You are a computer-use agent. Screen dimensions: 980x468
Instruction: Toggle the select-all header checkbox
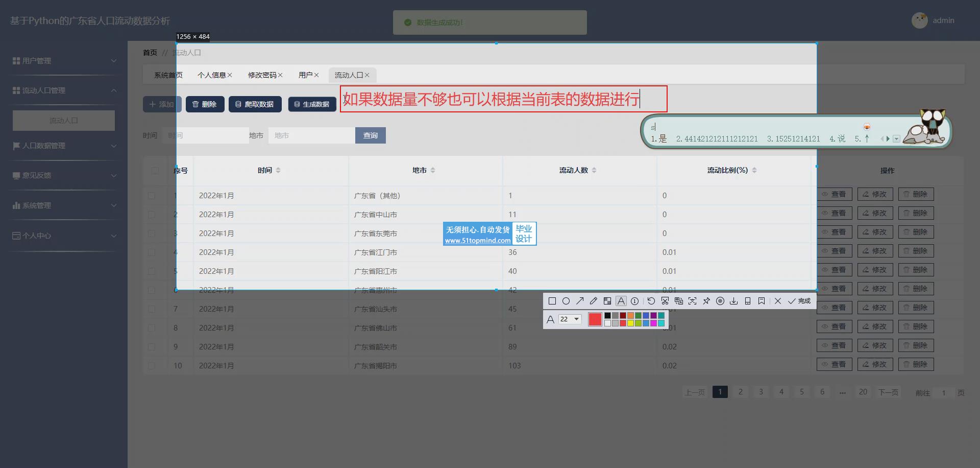click(155, 170)
